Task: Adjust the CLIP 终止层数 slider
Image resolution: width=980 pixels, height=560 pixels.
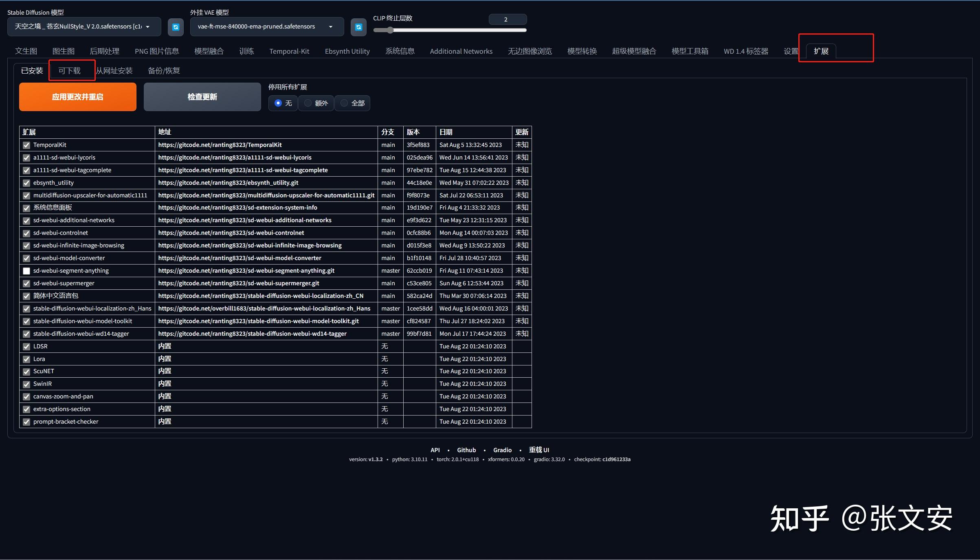Action: tap(390, 30)
